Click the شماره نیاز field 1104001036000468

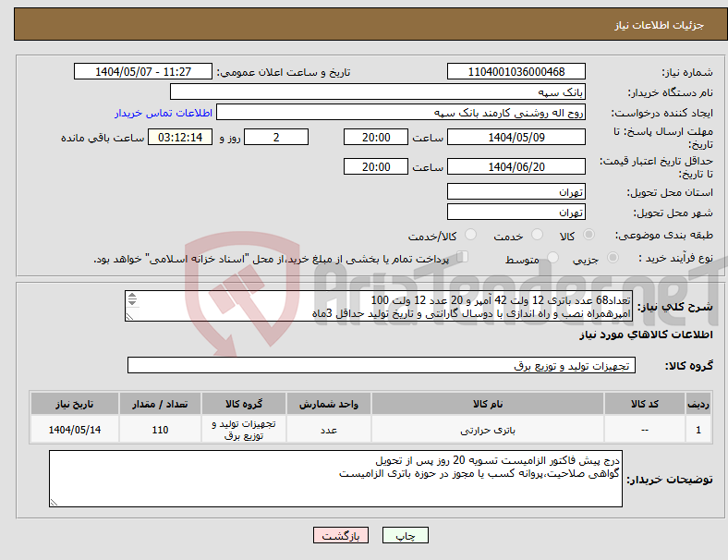(516, 72)
